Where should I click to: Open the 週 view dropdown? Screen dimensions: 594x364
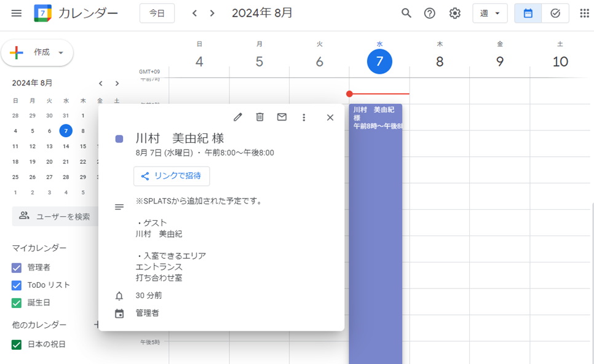click(x=489, y=12)
